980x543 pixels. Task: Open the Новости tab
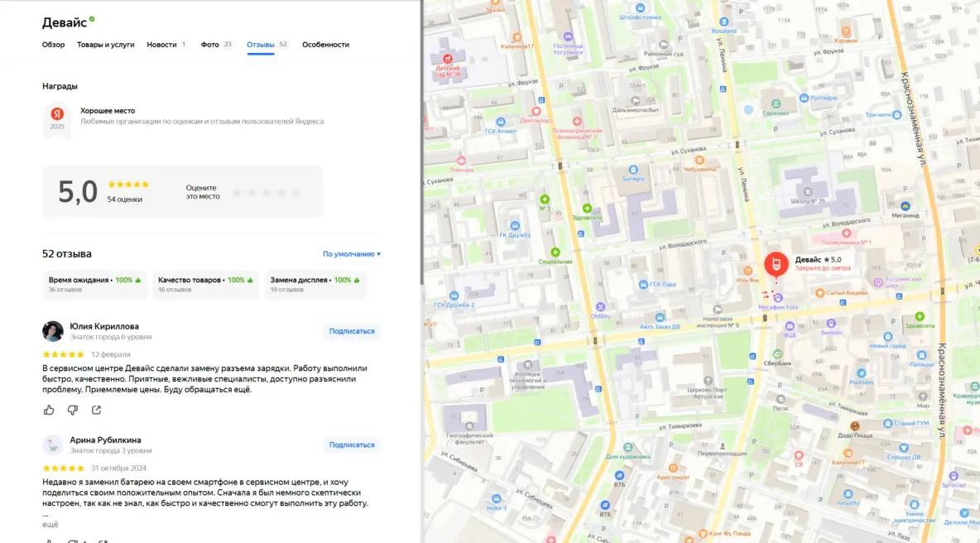tap(162, 45)
